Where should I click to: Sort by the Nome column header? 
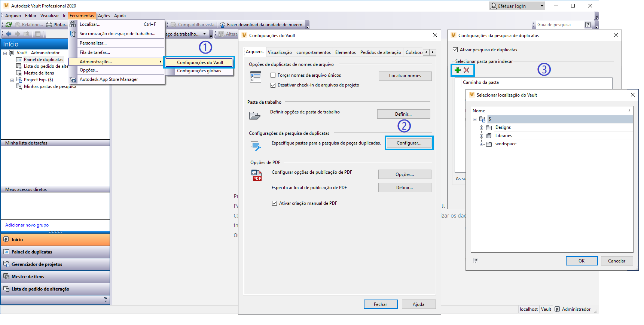(x=552, y=111)
